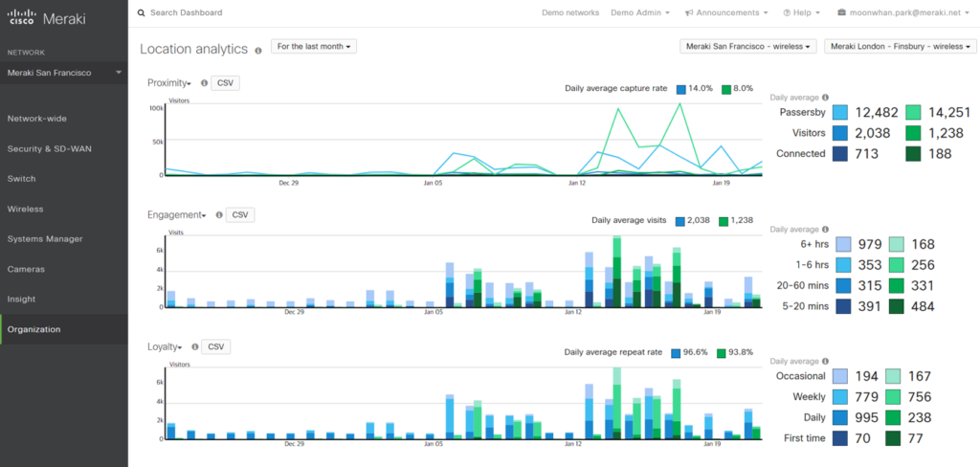Open the Wireless sidebar menu
The width and height of the screenshot is (980, 467).
(x=25, y=209)
